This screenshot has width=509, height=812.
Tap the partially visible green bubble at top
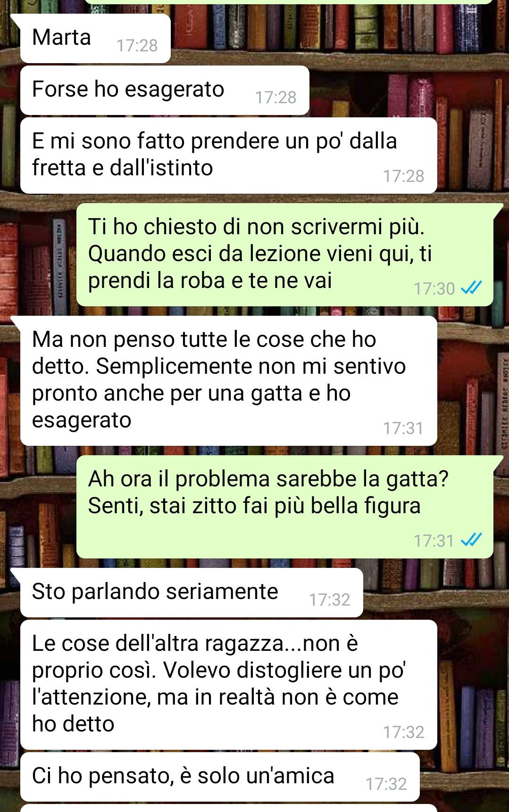point(289,2)
